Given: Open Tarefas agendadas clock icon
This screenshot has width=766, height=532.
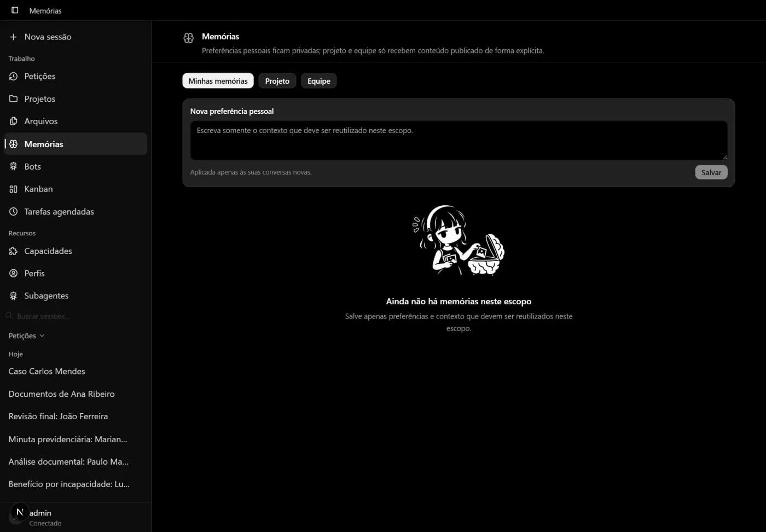Looking at the screenshot, I should [x=13, y=211].
